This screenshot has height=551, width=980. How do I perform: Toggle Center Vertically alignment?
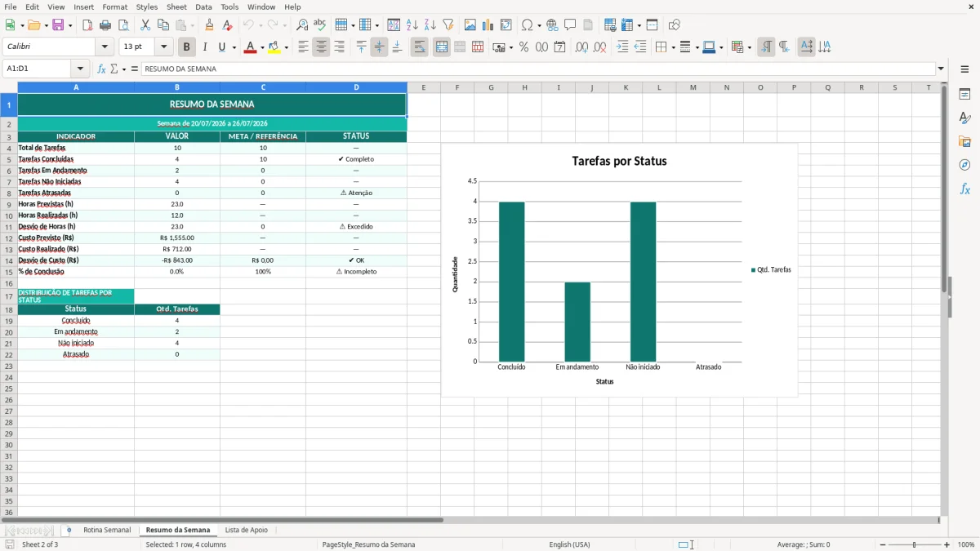(x=379, y=47)
